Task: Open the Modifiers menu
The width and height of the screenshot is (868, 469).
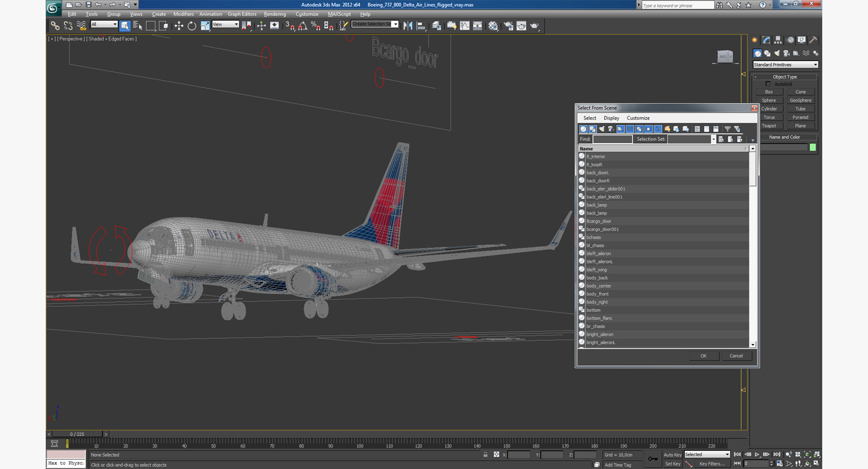Action: 184,14
